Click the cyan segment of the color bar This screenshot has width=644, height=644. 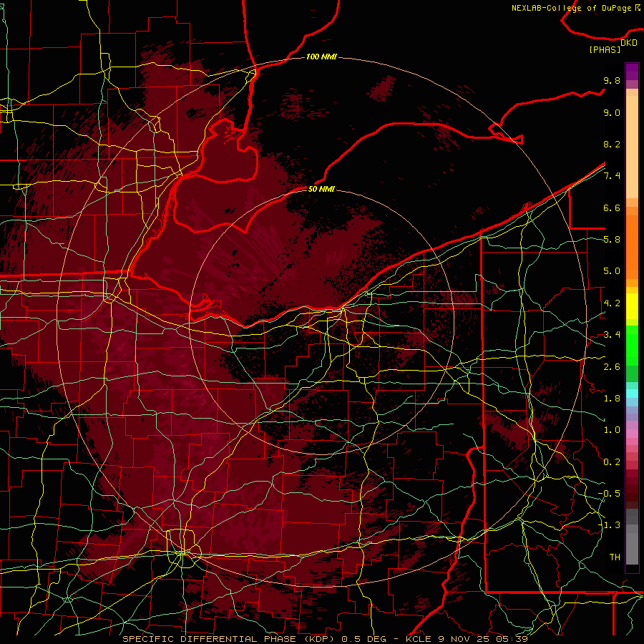click(632, 394)
